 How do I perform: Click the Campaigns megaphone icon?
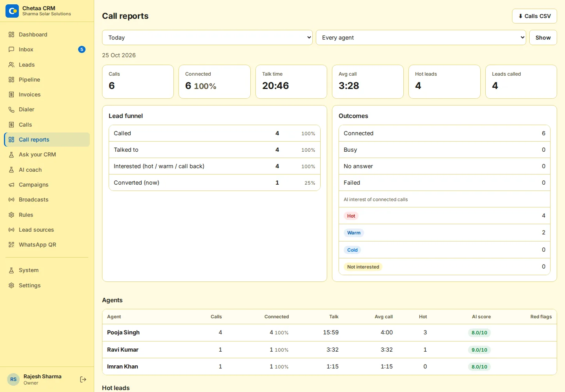click(x=11, y=185)
